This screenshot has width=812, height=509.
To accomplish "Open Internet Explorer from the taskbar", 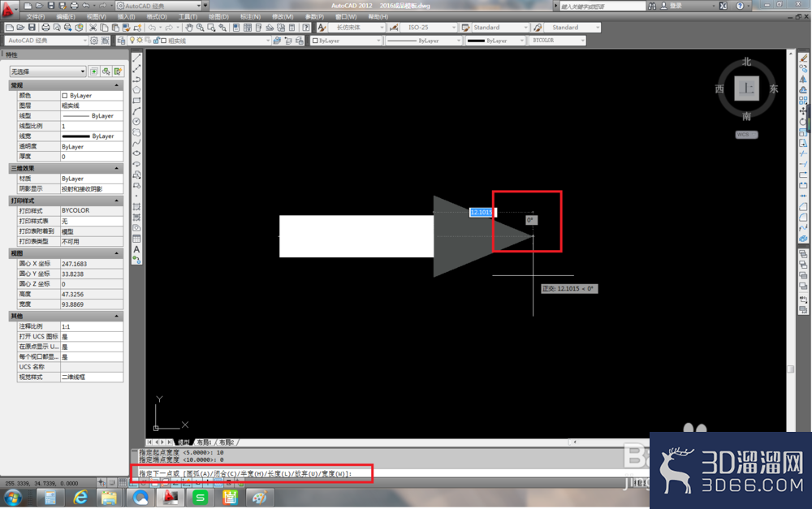I will coord(80,498).
